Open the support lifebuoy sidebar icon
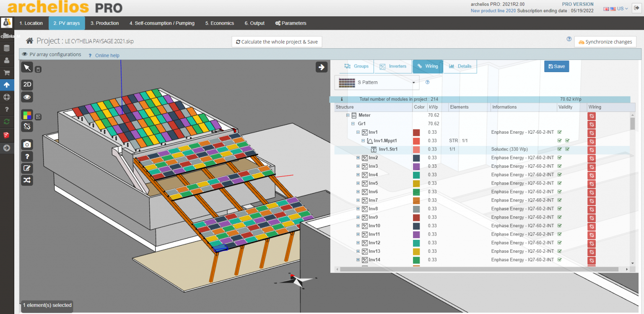The width and height of the screenshot is (644, 314). pyautogui.click(x=7, y=97)
